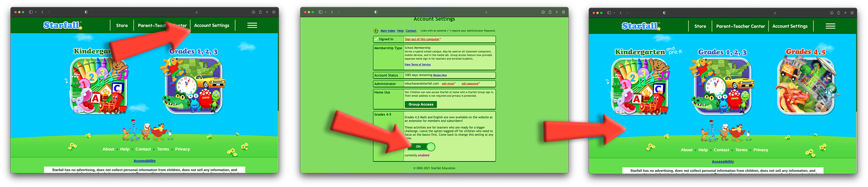Open the sidebar dropdown chevron in the right window

point(614,13)
